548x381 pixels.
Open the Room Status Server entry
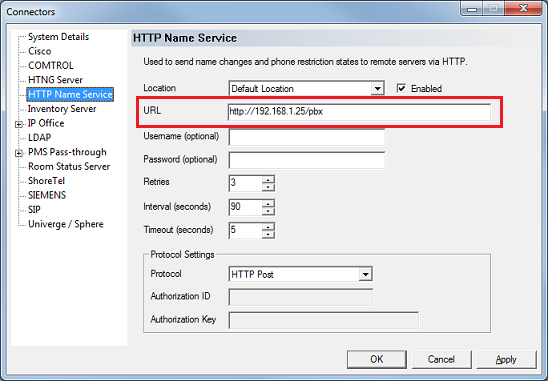(x=69, y=166)
